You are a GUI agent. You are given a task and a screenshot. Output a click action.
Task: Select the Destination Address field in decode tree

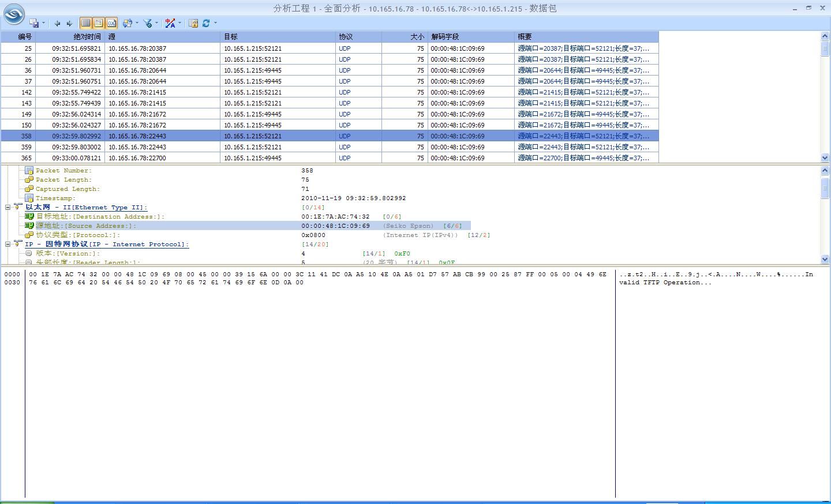[x=100, y=217]
